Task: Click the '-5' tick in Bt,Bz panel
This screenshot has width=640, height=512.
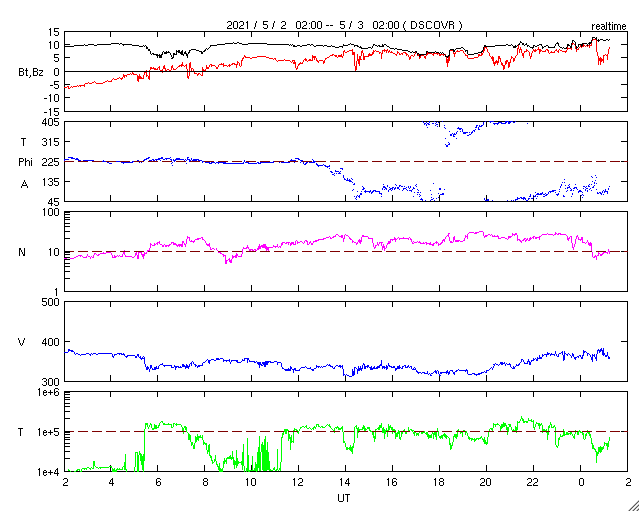Action: point(53,85)
